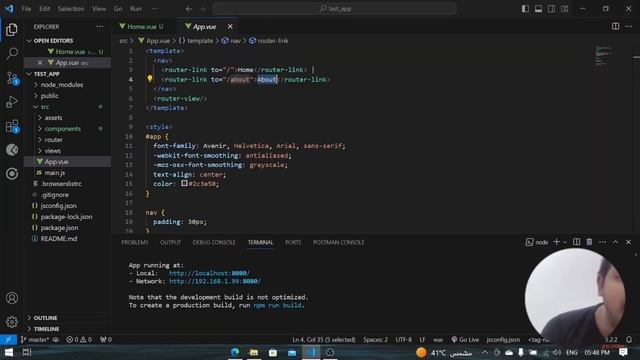Collapse the TEST_APP folder section
Screen dimensions: 640x360
point(47,74)
